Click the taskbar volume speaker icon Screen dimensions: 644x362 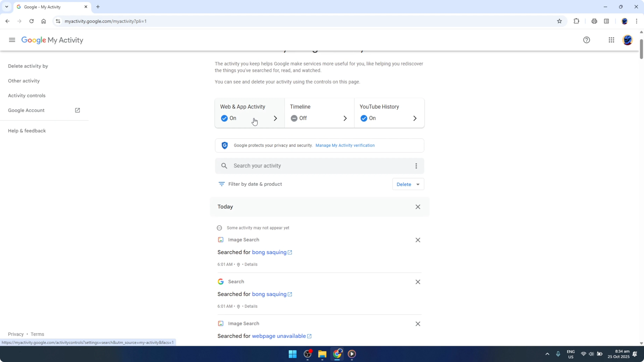click(x=591, y=354)
